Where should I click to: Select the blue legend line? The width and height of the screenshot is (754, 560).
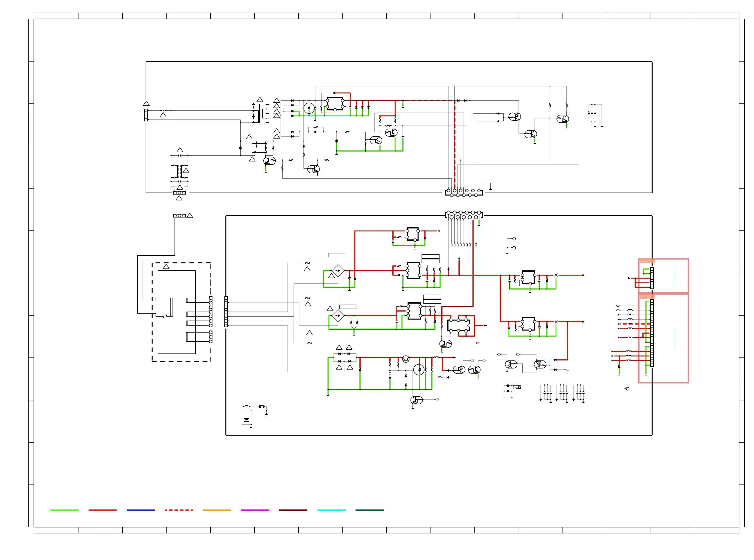(141, 510)
